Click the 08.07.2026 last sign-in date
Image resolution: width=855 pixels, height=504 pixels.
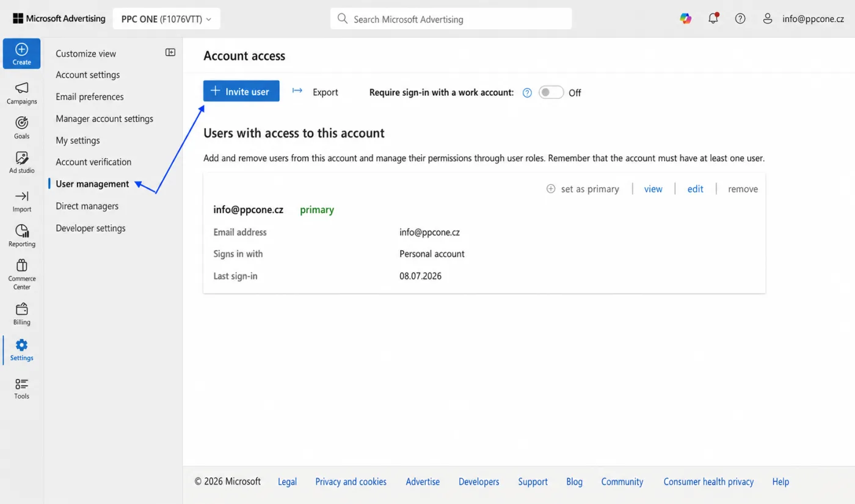click(420, 276)
